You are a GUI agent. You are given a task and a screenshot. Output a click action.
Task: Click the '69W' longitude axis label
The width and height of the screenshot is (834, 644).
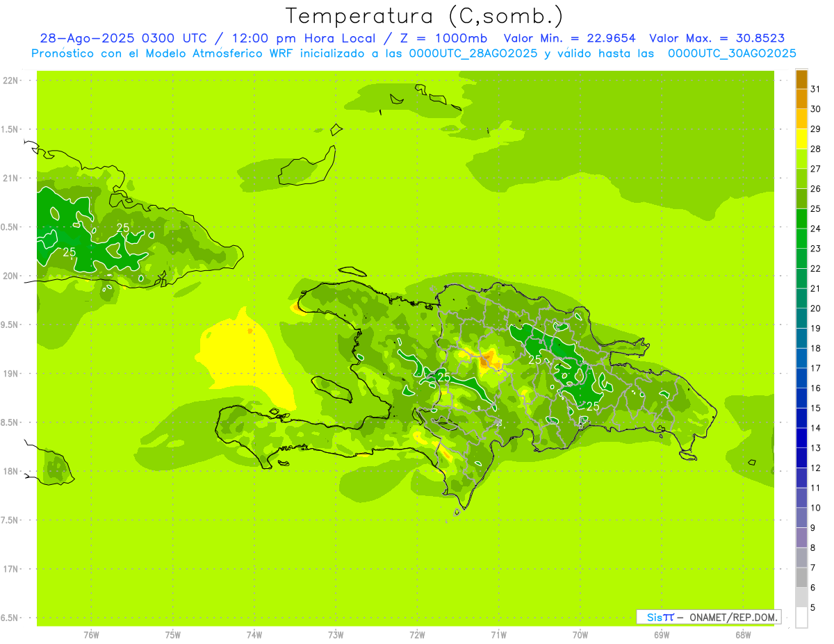click(661, 634)
